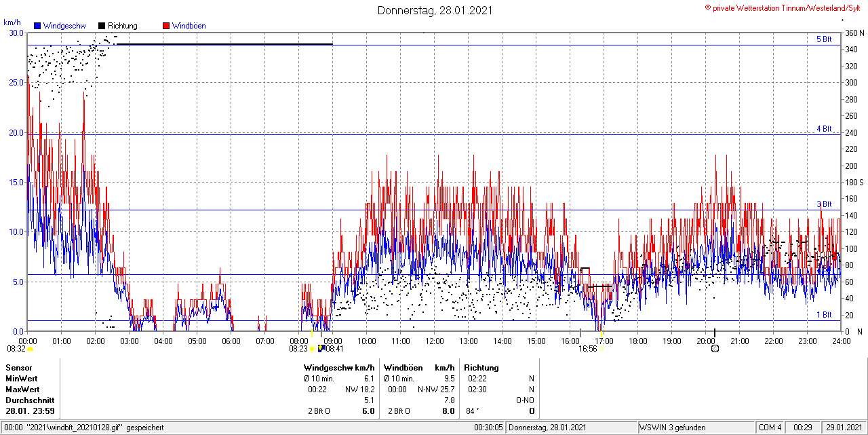Click the red Windböen legend square
The width and height of the screenshot is (868, 435).
tap(165, 26)
